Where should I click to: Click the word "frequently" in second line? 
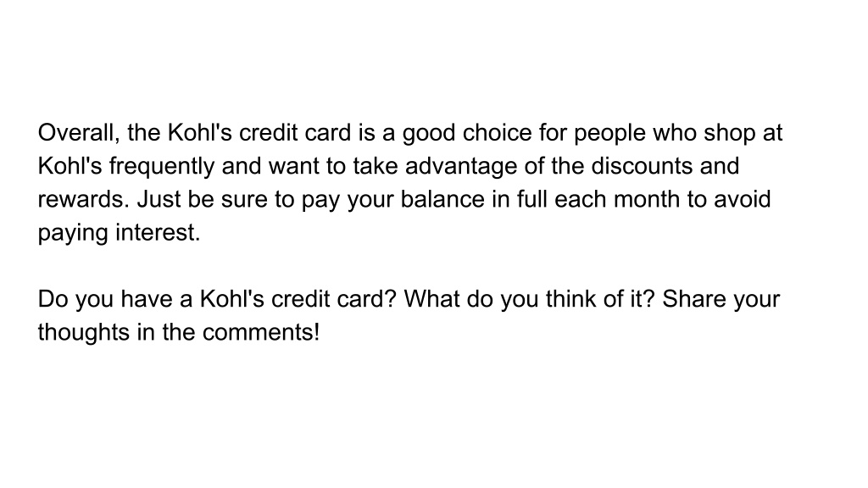point(162,167)
